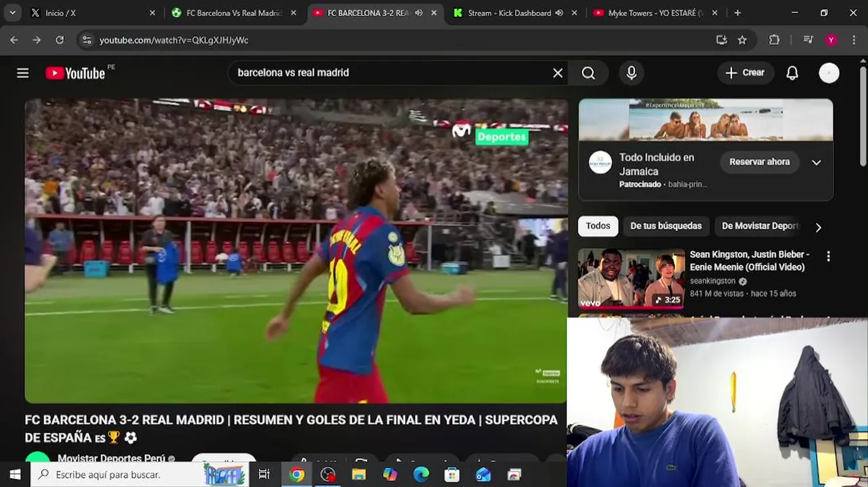Install app icon in address bar
The height and width of the screenshot is (487, 868).
pos(721,40)
